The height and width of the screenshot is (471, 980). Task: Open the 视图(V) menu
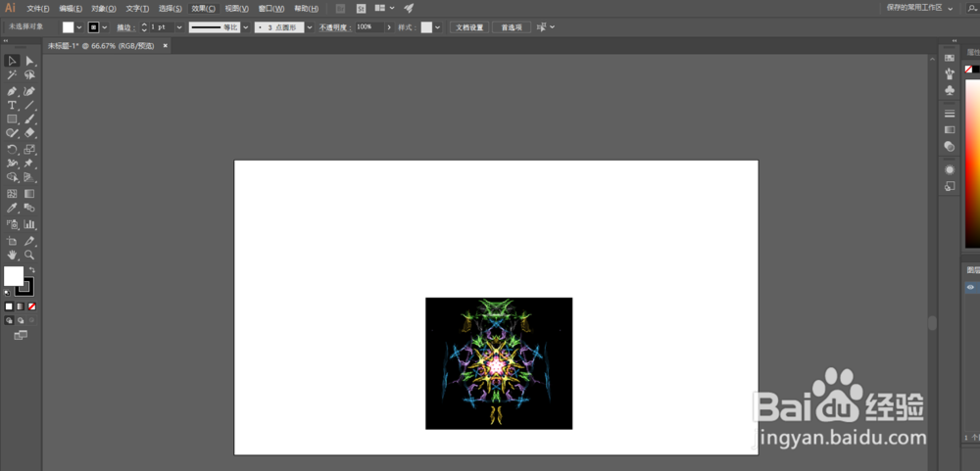click(237, 9)
